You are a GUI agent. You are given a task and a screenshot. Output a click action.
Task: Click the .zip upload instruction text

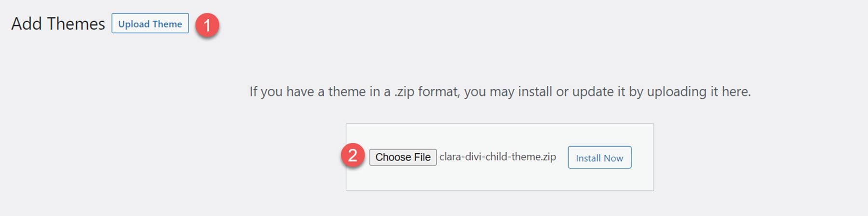[x=500, y=92]
